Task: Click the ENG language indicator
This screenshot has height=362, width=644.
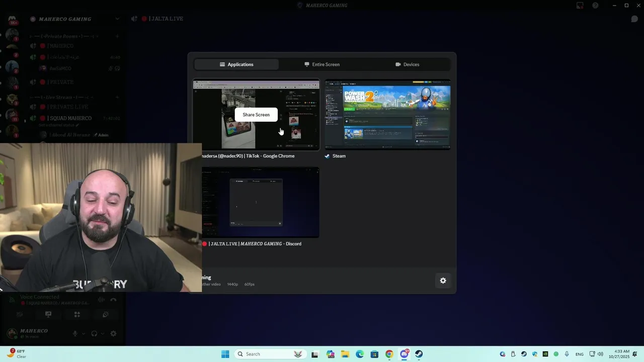Action: coord(580,354)
